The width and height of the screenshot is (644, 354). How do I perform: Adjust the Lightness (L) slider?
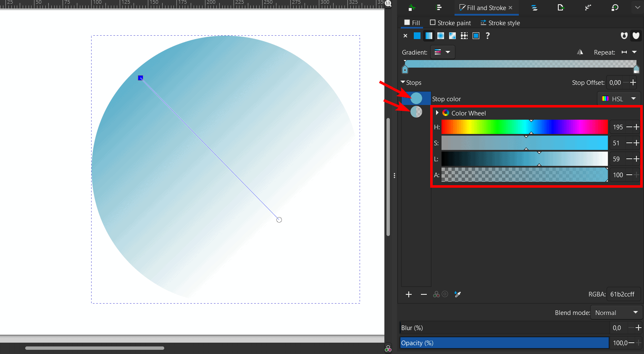tap(524, 159)
